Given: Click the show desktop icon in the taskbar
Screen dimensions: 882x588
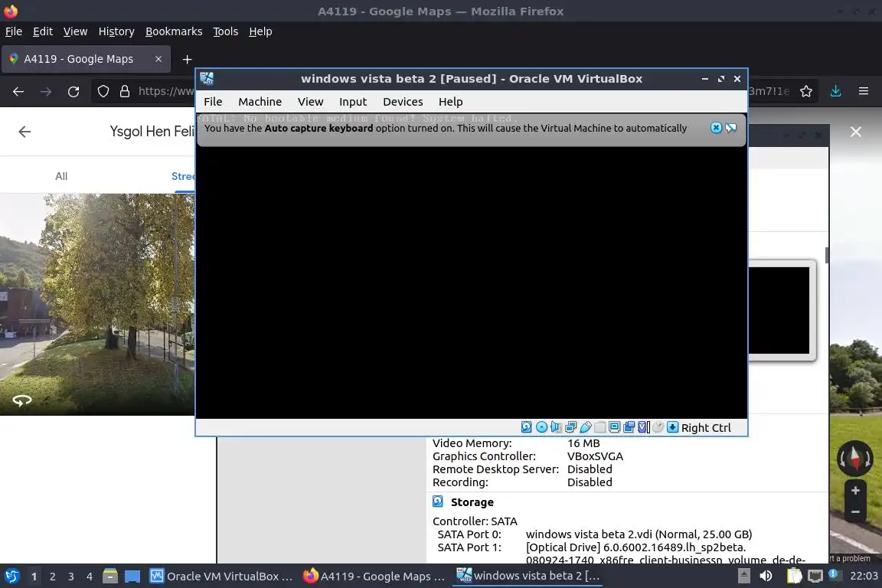Looking at the screenshot, I should (132, 577).
